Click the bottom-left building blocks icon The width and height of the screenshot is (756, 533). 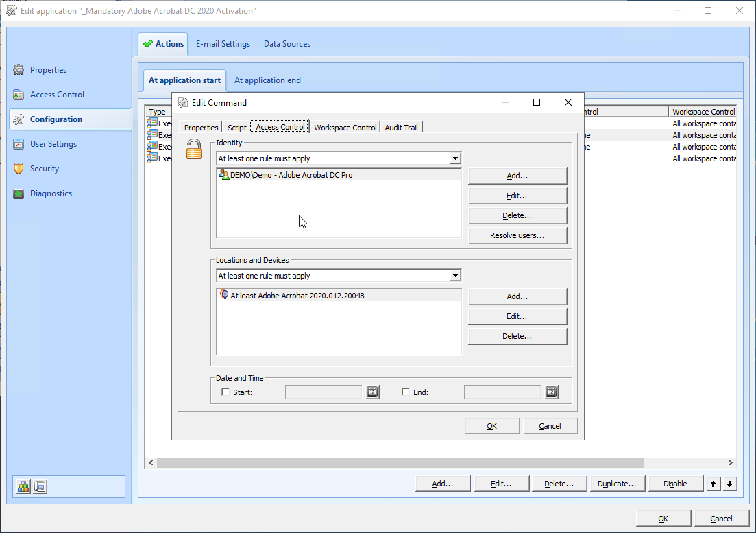click(x=24, y=486)
